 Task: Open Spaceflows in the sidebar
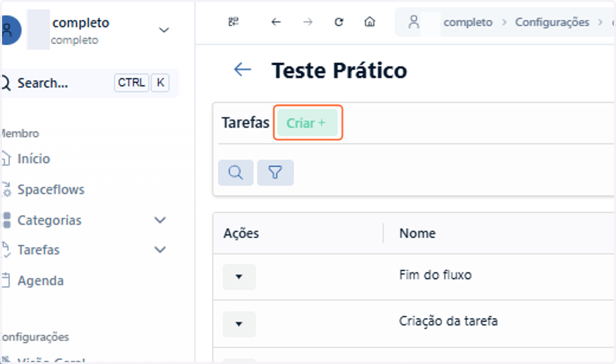point(51,189)
